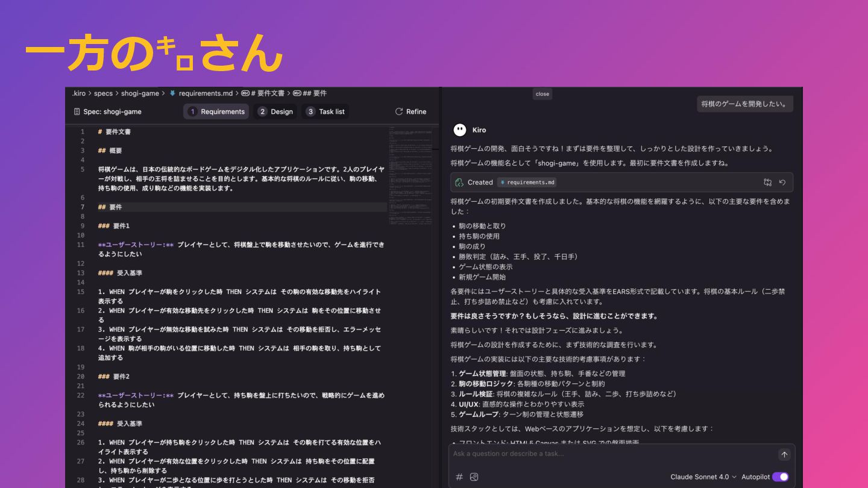Click the file-created icon beside 'Created'

click(x=459, y=182)
